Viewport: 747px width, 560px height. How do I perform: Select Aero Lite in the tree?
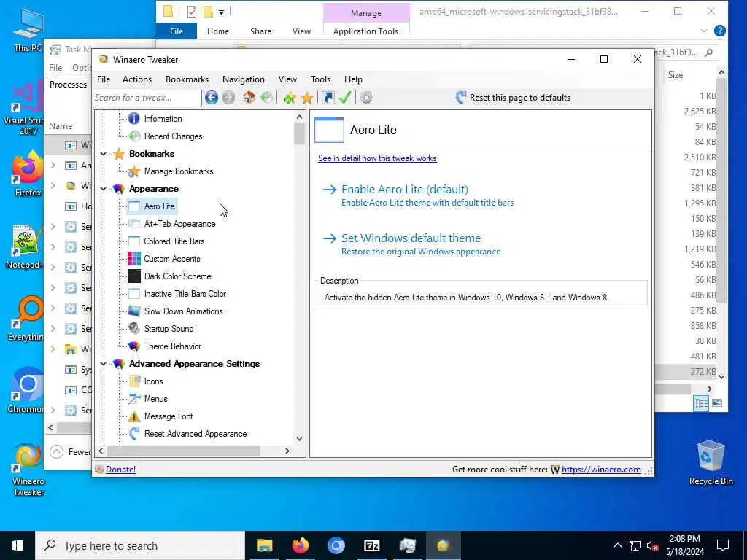click(159, 206)
